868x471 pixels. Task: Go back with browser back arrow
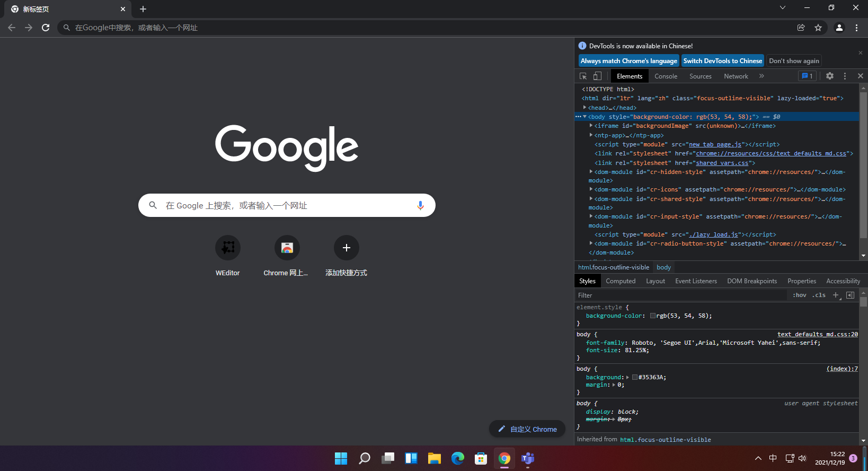12,28
